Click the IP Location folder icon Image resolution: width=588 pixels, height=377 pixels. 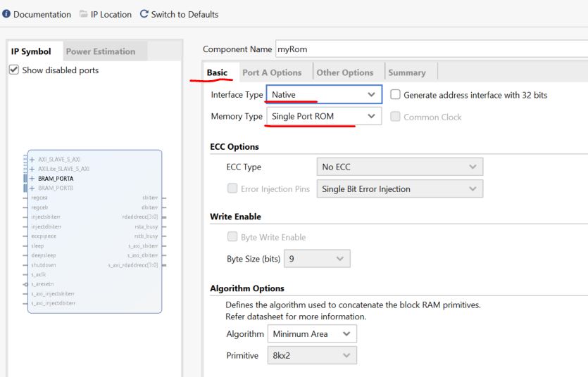pos(84,15)
